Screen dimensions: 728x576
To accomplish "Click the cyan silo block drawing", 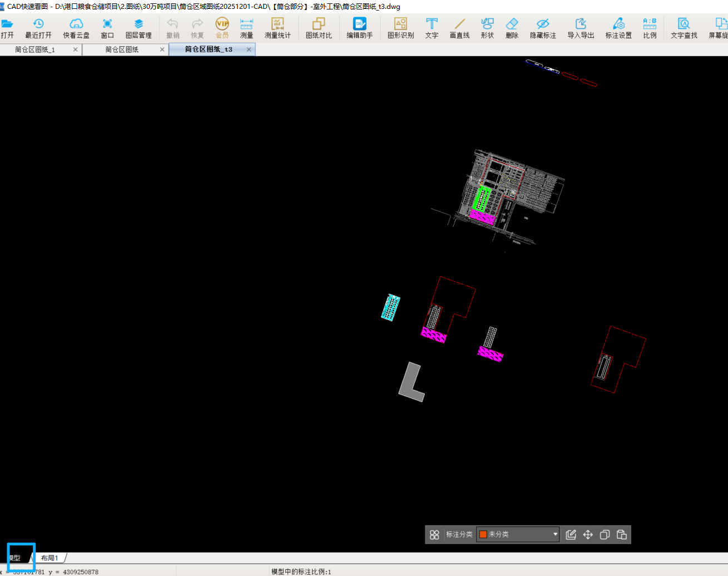I will (390, 307).
